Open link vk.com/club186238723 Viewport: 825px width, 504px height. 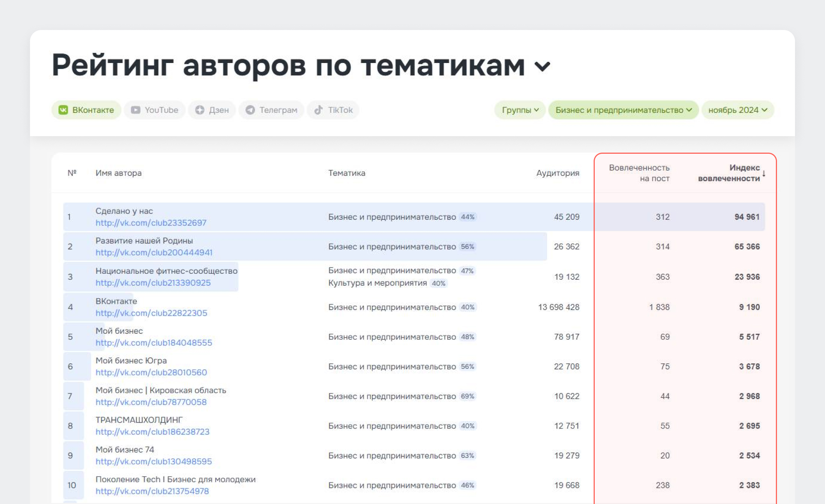pos(153,432)
